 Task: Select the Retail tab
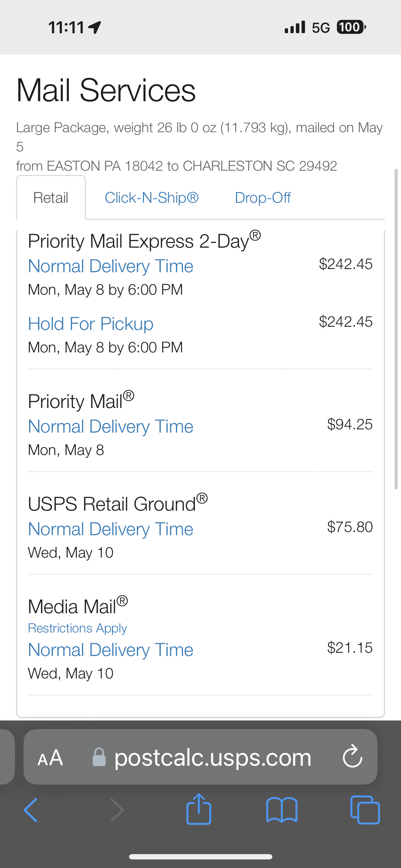[51, 198]
